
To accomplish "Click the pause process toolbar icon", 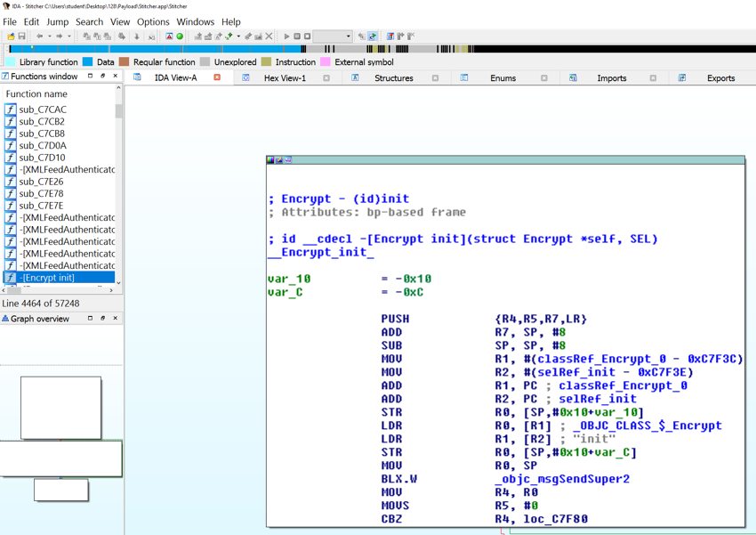I will (297, 36).
